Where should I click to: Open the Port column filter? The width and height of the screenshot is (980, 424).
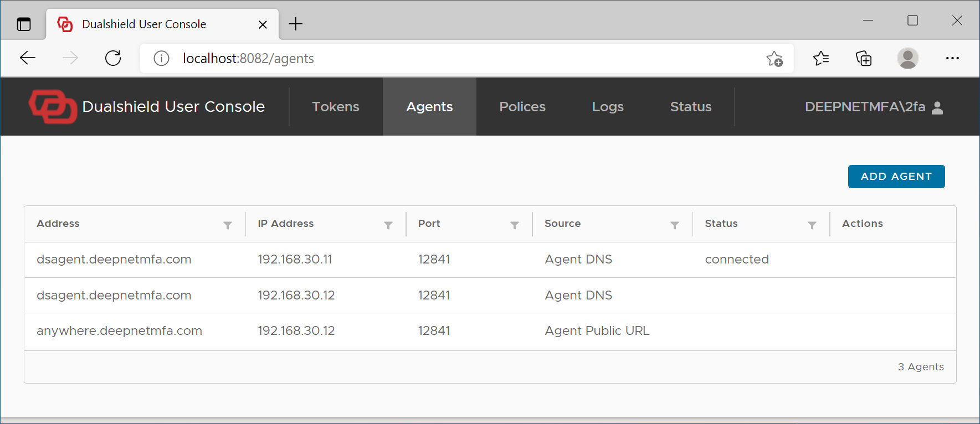tap(515, 225)
